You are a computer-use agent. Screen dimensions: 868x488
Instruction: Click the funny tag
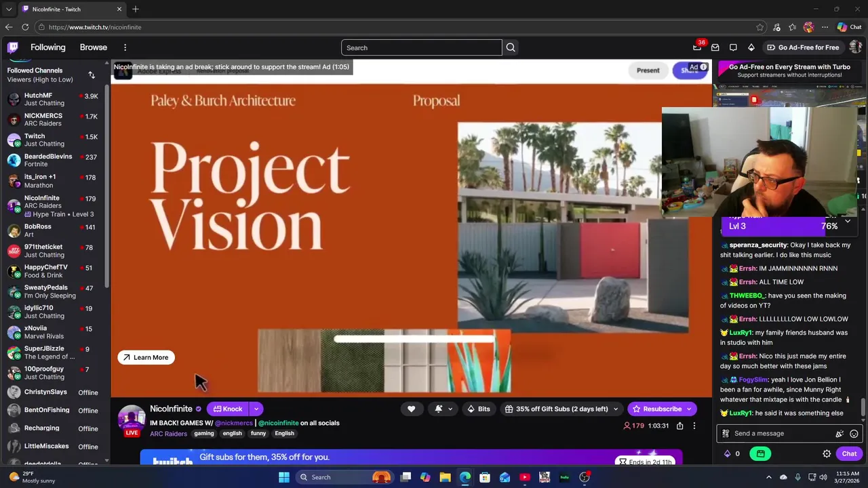[258, 434]
